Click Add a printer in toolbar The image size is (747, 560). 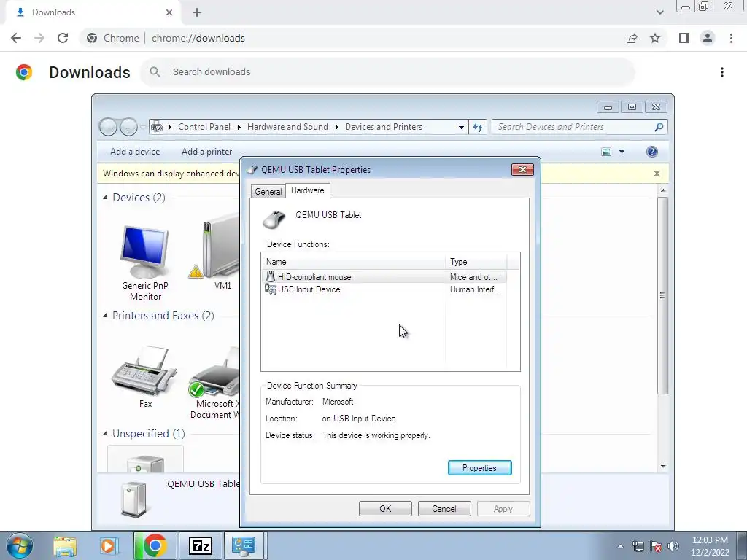(x=206, y=152)
